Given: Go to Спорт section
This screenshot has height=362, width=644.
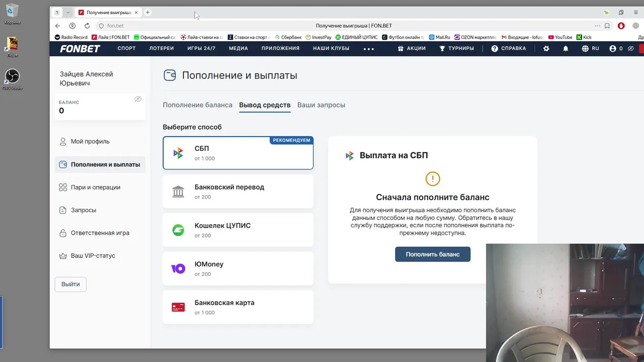Looking at the screenshot, I should (x=127, y=49).
